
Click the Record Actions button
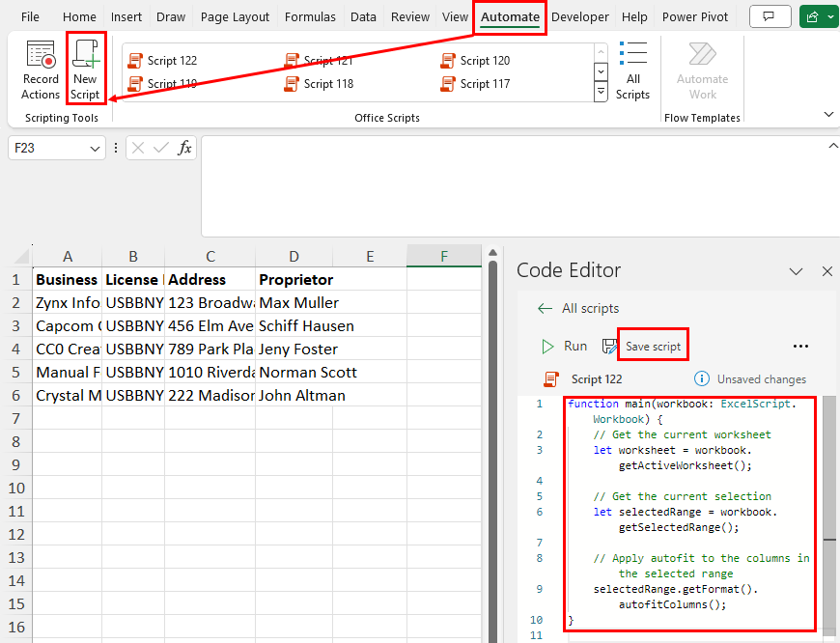click(x=41, y=70)
